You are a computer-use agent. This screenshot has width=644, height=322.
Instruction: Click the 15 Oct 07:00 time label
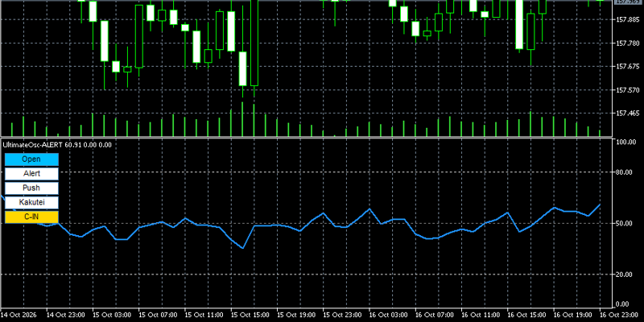pos(158,315)
